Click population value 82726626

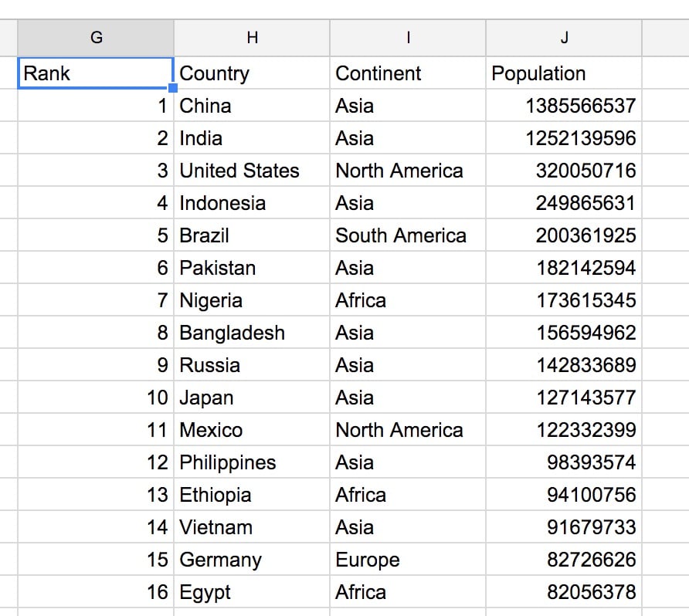(564, 560)
